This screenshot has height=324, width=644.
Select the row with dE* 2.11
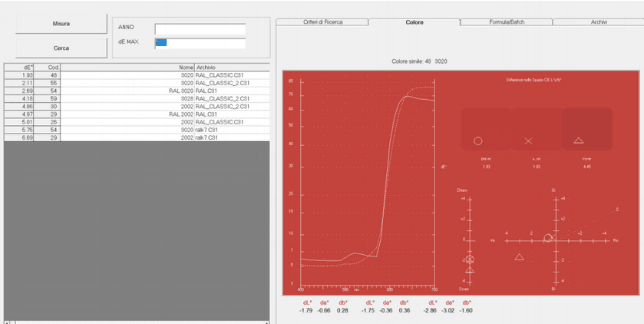tap(137, 83)
